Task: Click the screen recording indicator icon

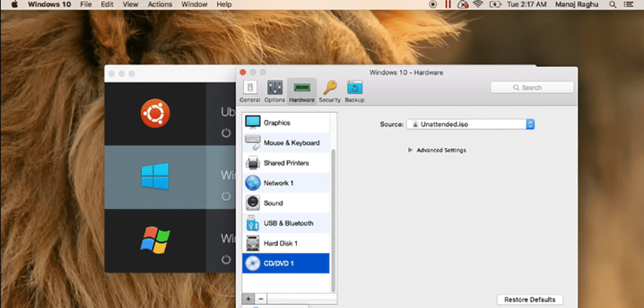Action: pyautogui.click(x=433, y=5)
